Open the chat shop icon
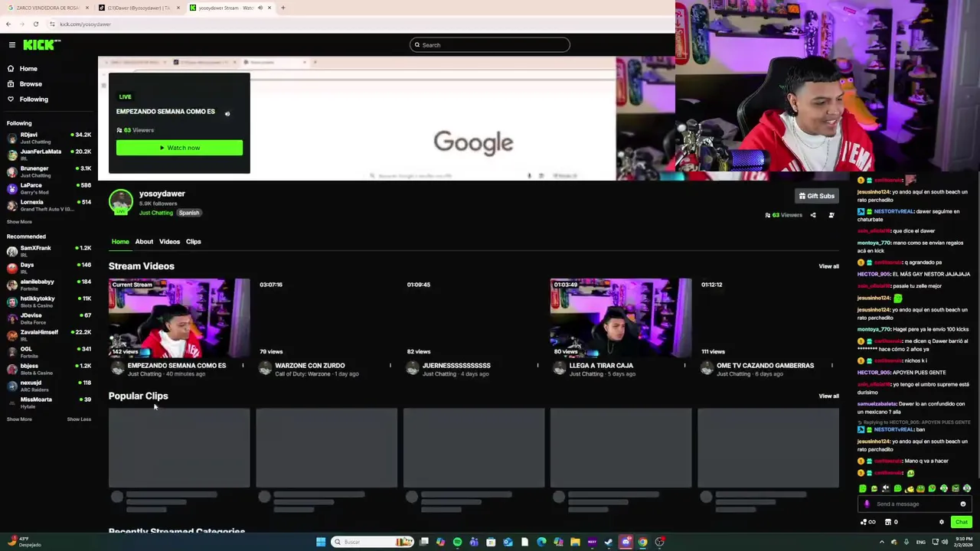This screenshot has width=980, height=551. point(888,522)
